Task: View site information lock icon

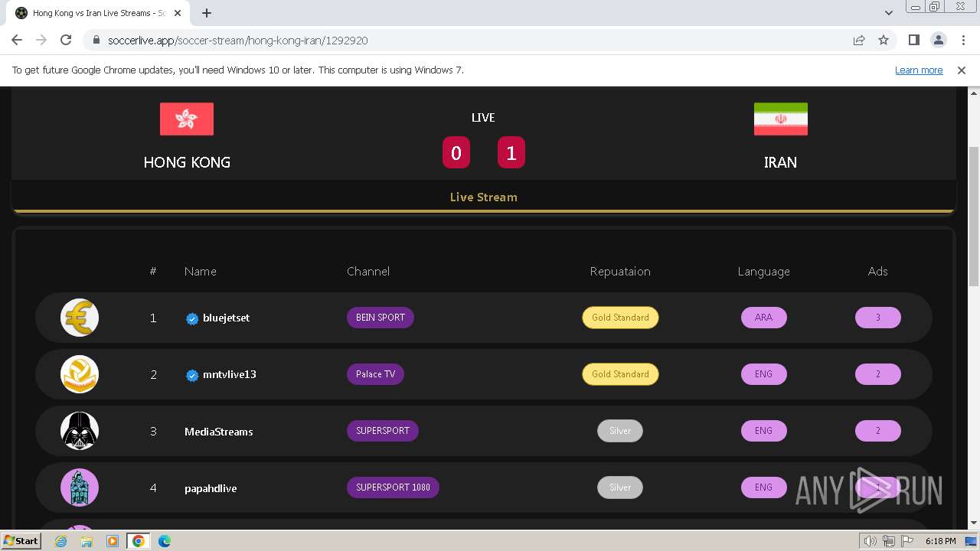Action: (x=96, y=40)
